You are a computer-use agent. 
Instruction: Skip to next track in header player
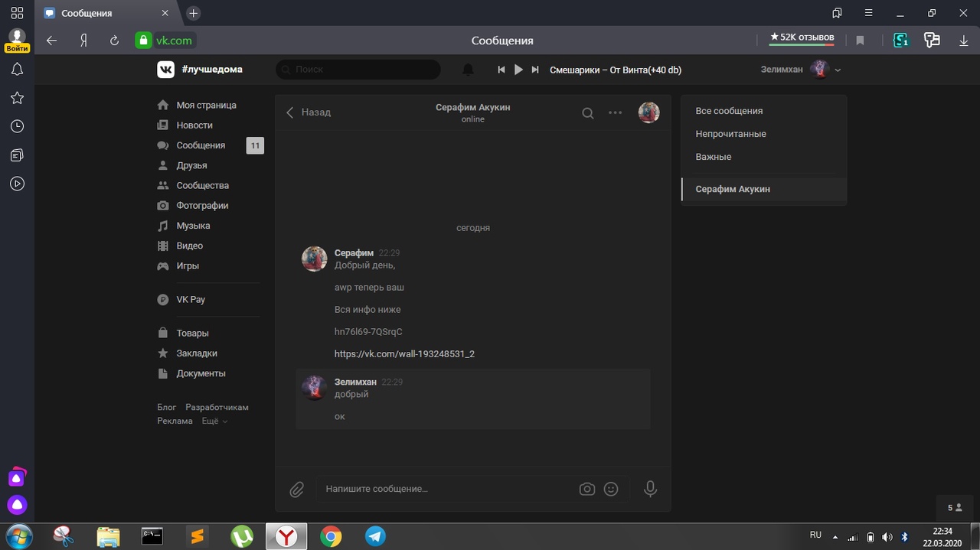coord(535,70)
